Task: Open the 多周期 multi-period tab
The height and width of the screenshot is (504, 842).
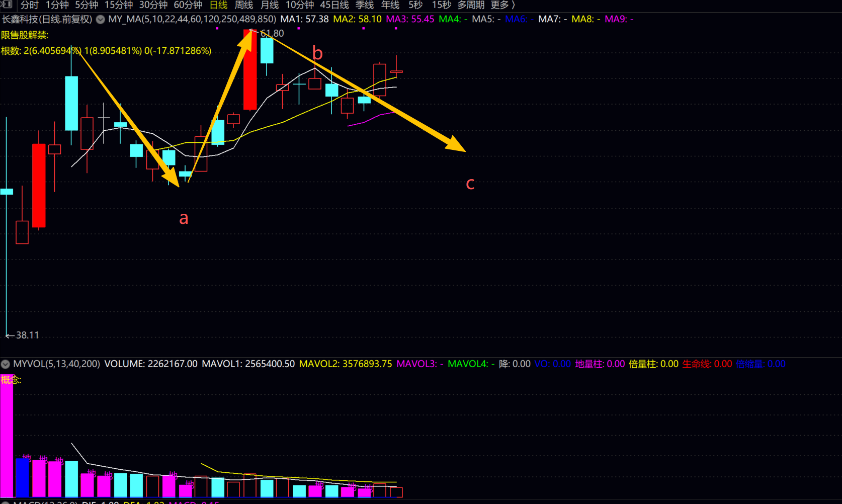Action: coord(471,5)
